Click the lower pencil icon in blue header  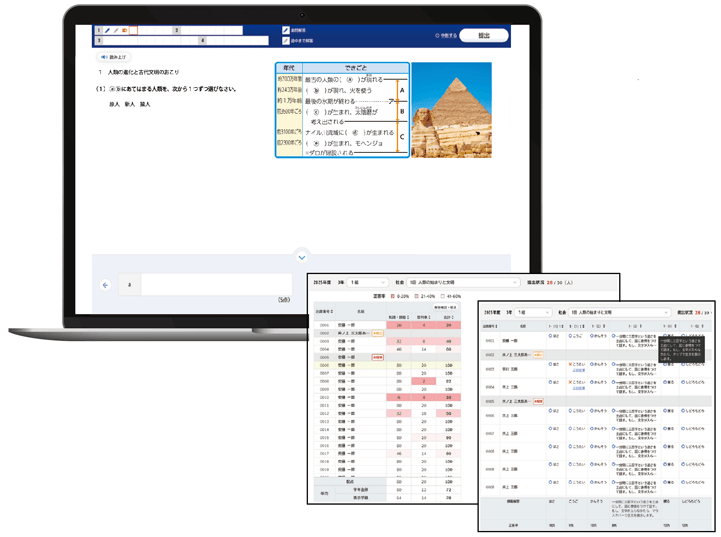[x=285, y=41]
